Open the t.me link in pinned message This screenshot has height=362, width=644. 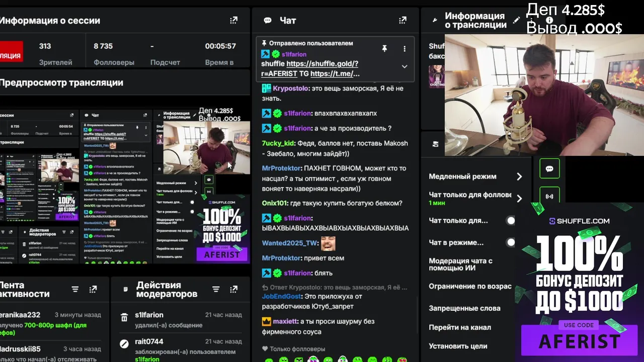point(335,73)
